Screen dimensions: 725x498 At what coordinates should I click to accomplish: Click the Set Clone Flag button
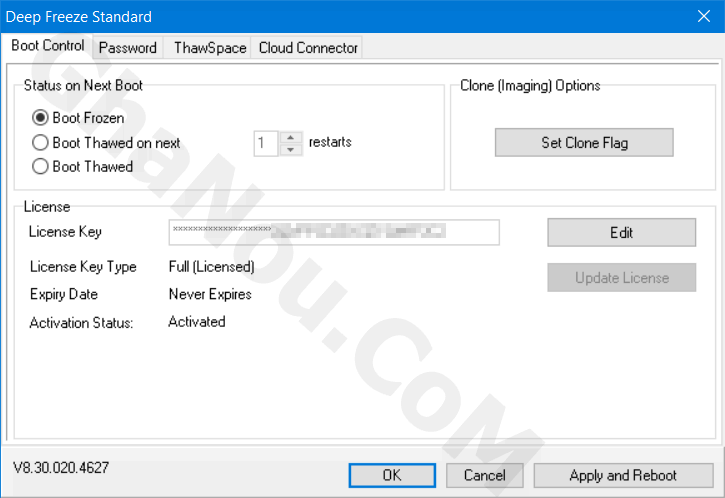tap(584, 142)
